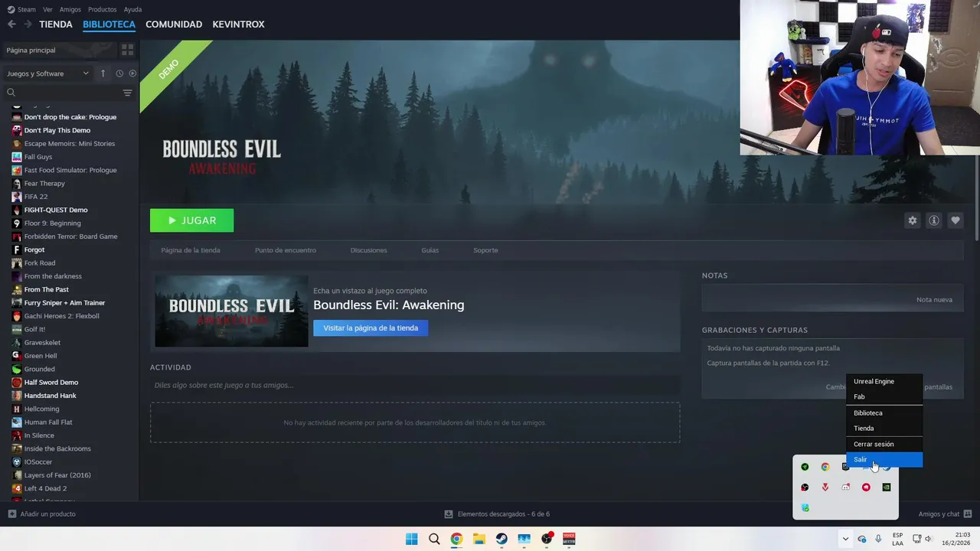The width and height of the screenshot is (980, 551).
Task: Focus the library search field
Action: 63,93
